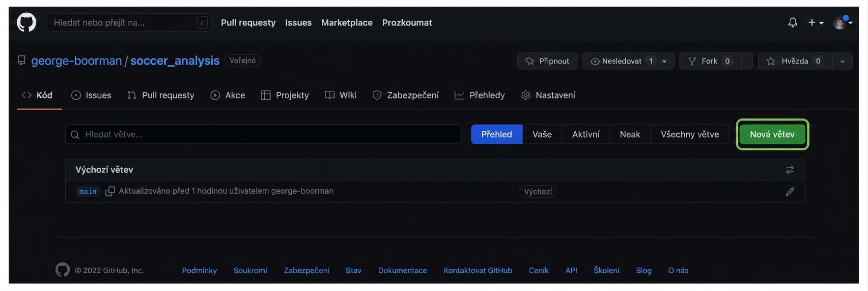The width and height of the screenshot is (868, 291).
Task: Open Podmínky footer link
Action: click(x=199, y=270)
